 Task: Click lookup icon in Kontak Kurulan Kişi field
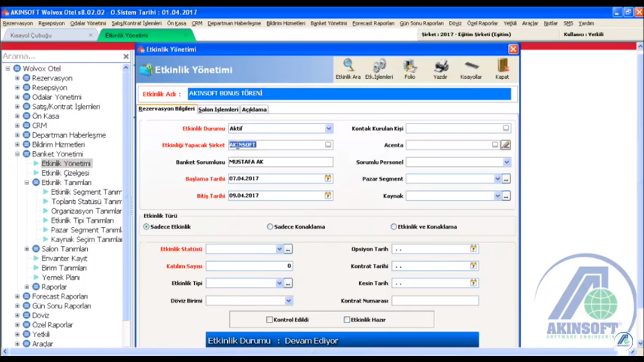[x=506, y=128]
